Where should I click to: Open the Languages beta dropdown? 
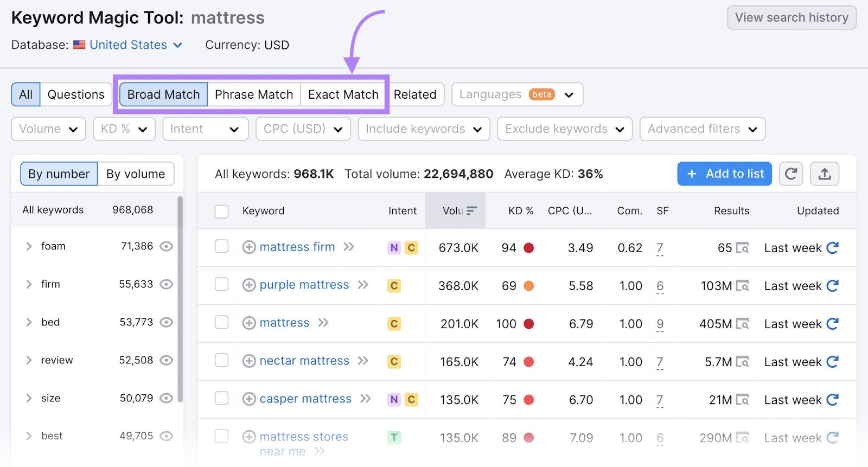pyautogui.click(x=517, y=94)
